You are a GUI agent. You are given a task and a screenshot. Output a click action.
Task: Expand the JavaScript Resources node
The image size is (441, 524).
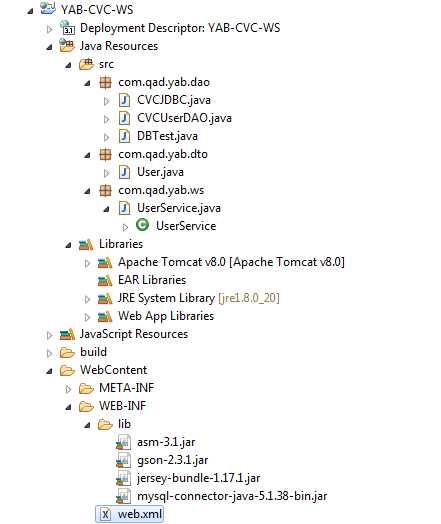tap(49, 336)
